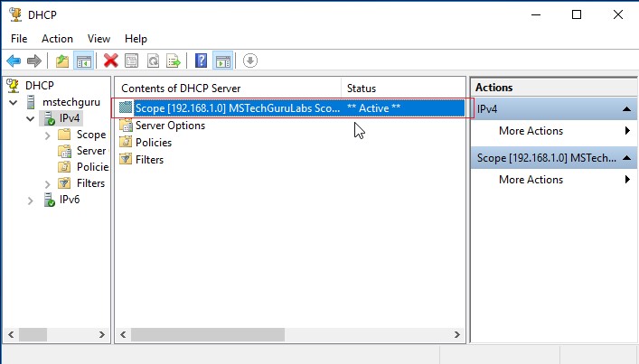Expand the Scope folder tree node

47,135
